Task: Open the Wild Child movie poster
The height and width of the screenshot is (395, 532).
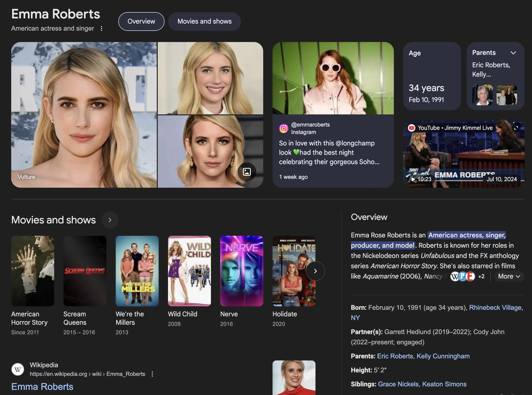Action: (x=189, y=271)
